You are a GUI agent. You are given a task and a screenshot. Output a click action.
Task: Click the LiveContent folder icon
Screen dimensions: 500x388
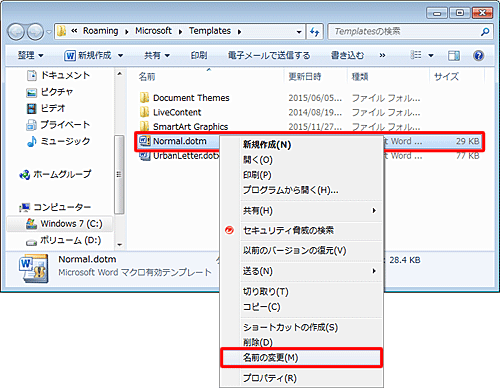144,112
